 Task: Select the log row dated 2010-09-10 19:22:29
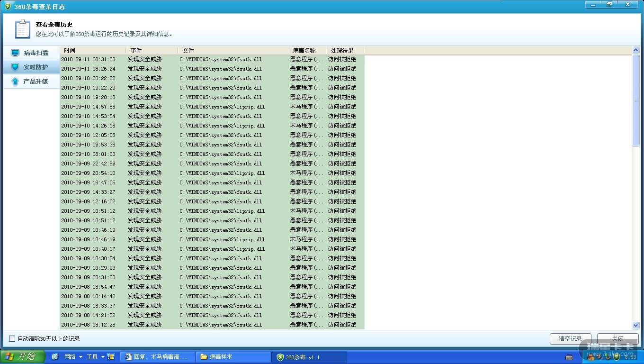(x=212, y=88)
